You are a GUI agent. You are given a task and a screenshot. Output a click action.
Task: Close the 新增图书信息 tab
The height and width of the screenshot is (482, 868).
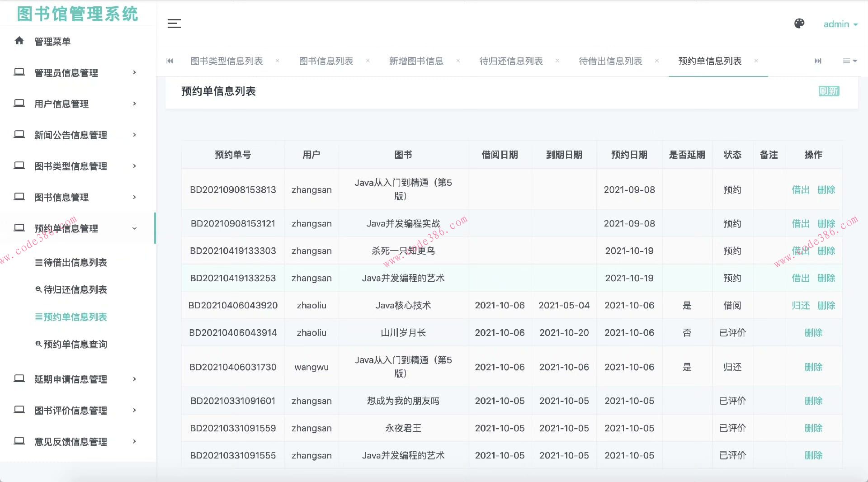click(458, 61)
